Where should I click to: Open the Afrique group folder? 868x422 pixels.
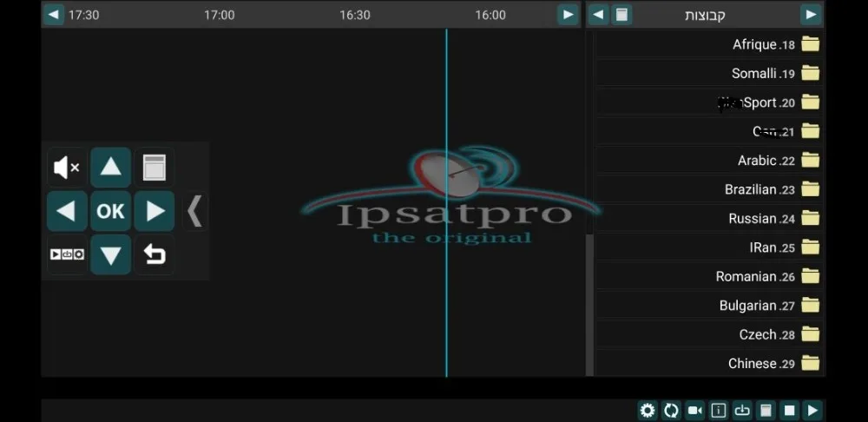(708, 44)
